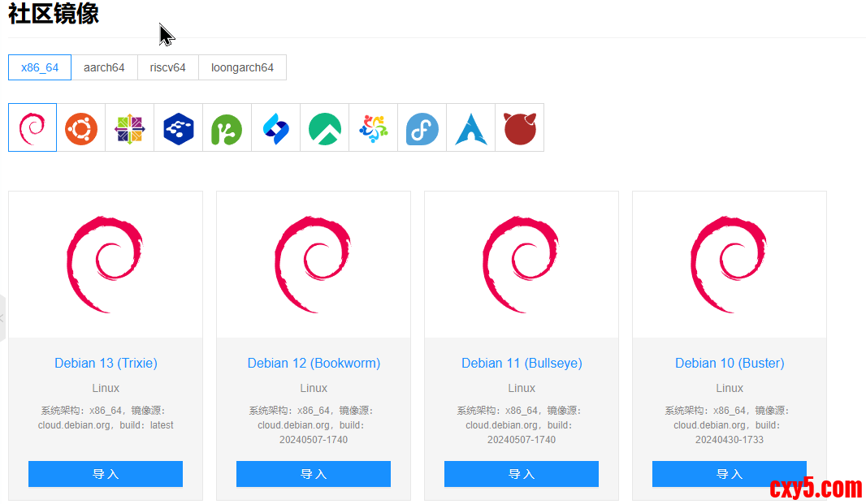The image size is (866, 504).
Task: Expand the collapsed left side panel handle
Action: click(2, 318)
